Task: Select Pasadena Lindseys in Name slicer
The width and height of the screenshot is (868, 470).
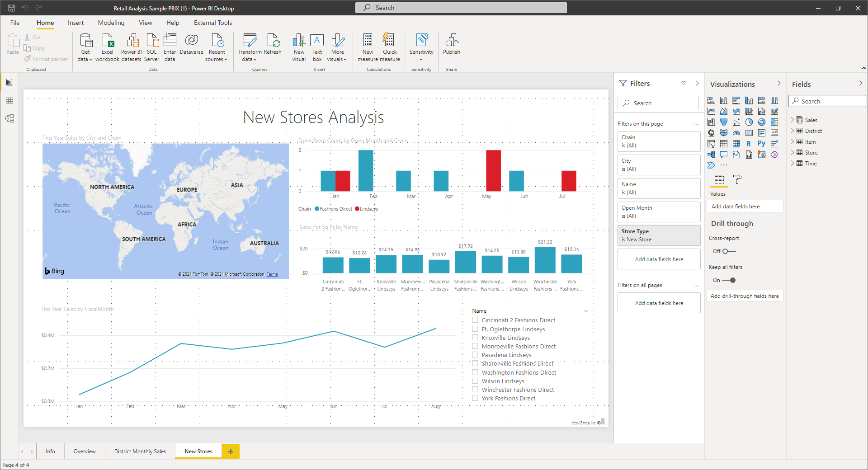Action: 475,355
